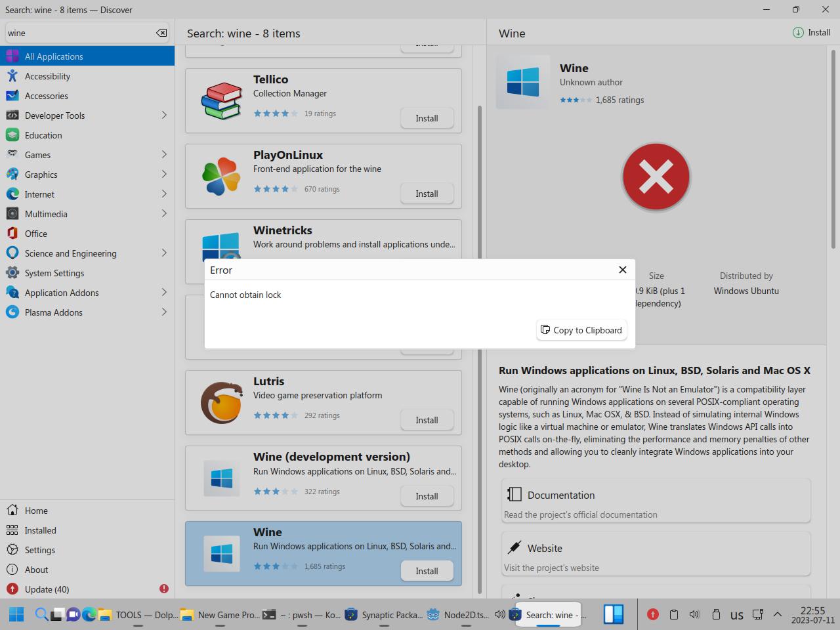This screenshot has height=630, width=840.
Task: Open Discover Settings page
Action: 87,550
